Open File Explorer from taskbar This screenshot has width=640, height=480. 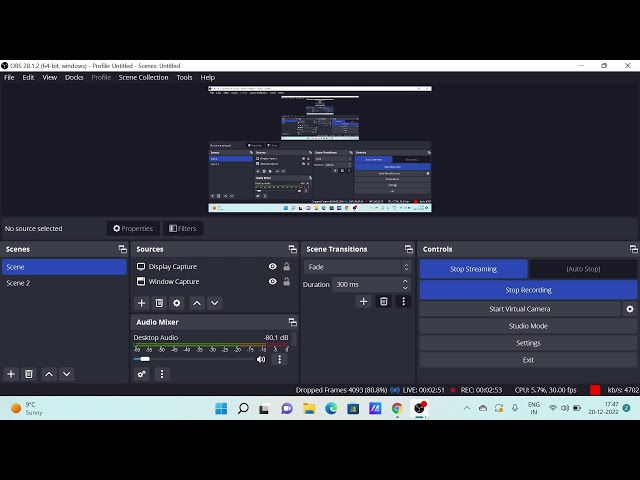click(309, 408)
